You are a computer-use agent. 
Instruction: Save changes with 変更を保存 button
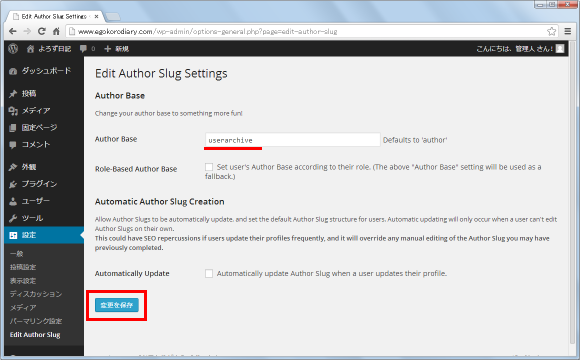[x=117, y=305]
